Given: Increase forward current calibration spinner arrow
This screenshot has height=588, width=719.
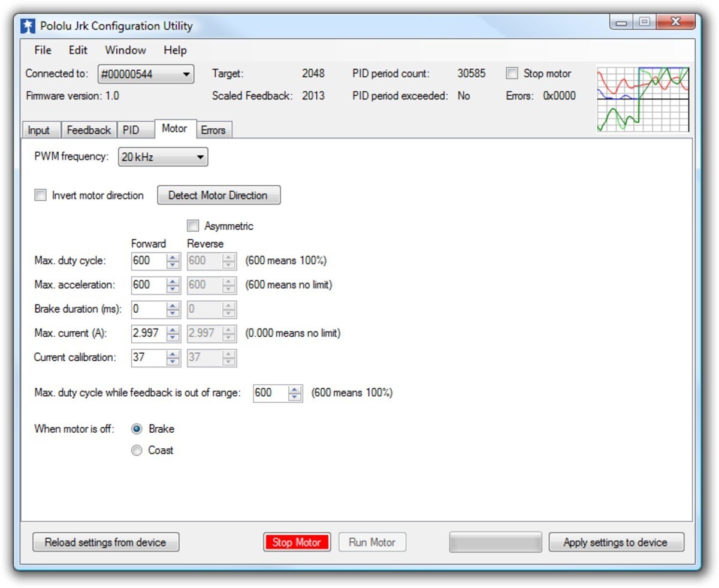Looking at the screenshot, I should click(173, 354).
